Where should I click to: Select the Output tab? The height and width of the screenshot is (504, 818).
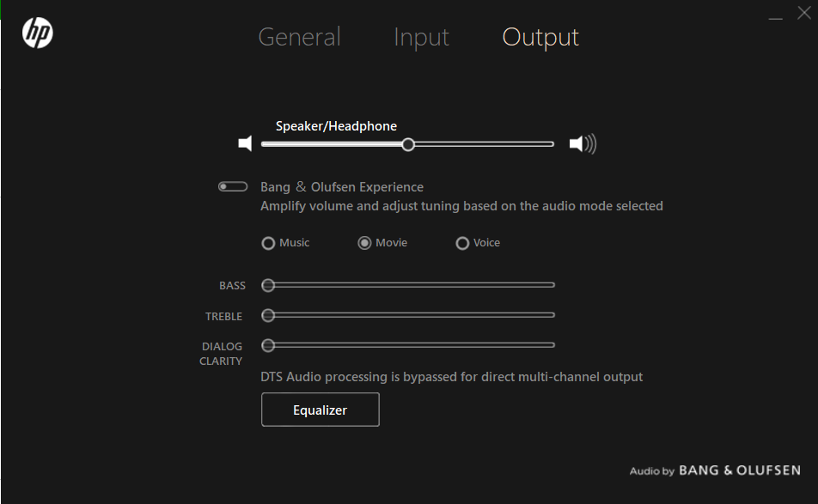tap(540, 38)
